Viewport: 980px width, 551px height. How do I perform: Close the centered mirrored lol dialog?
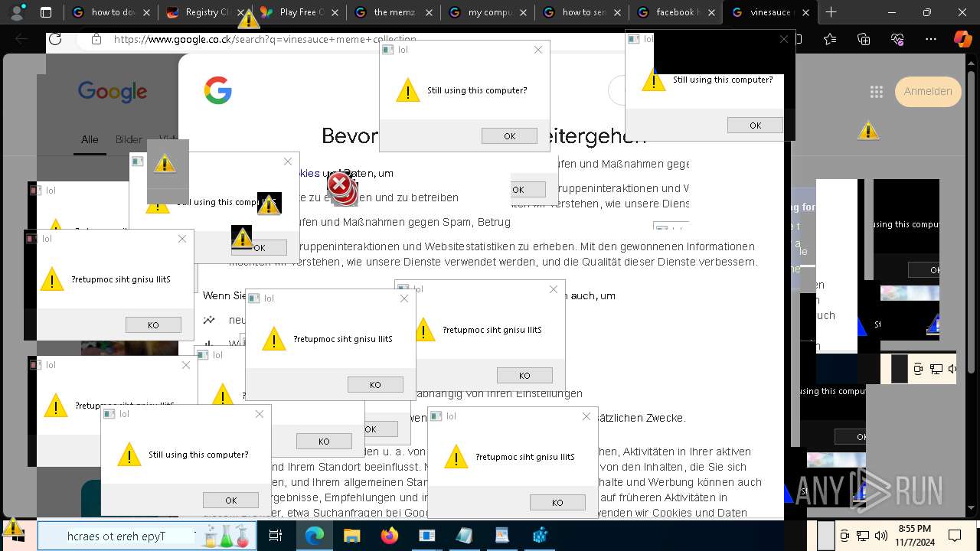pyautogui.click(x=404, y=298)
